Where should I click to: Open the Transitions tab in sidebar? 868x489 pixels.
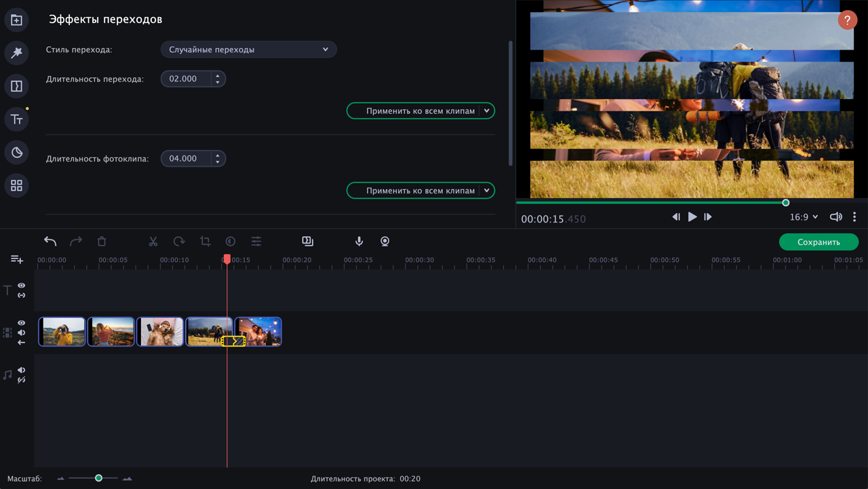click(16, 86)
